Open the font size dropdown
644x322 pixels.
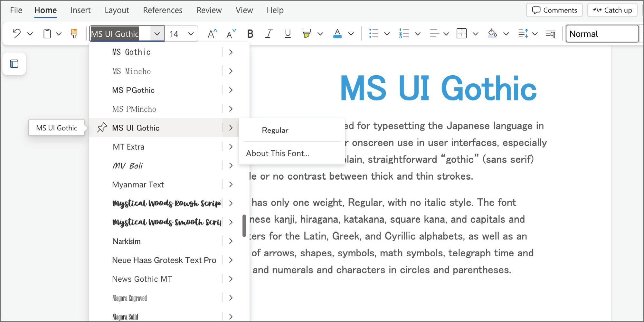191,33
